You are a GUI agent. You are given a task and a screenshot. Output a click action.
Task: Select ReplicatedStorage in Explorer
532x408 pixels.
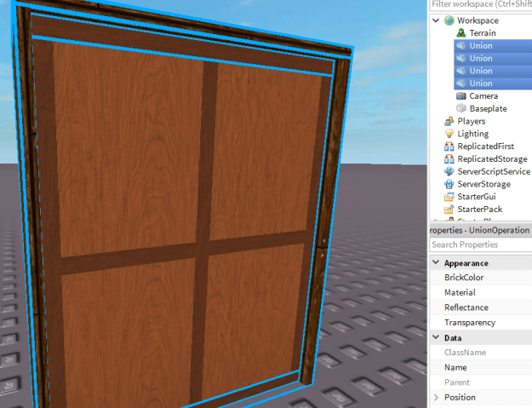tap(492, 158)
